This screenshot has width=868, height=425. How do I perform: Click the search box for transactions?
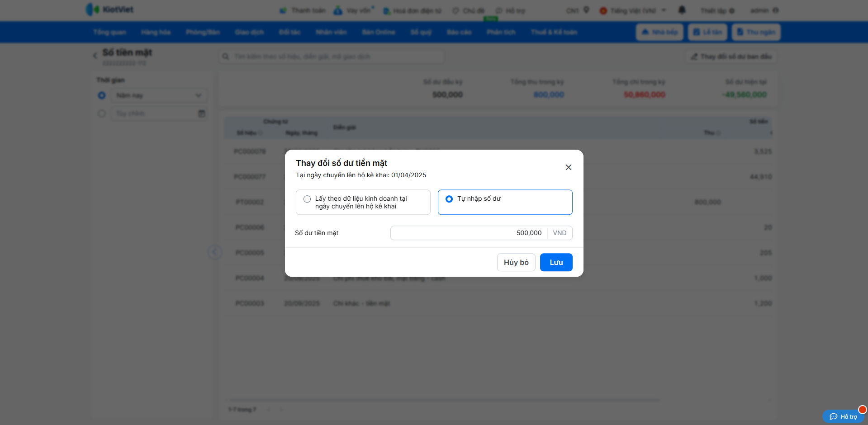pos(332,57)
